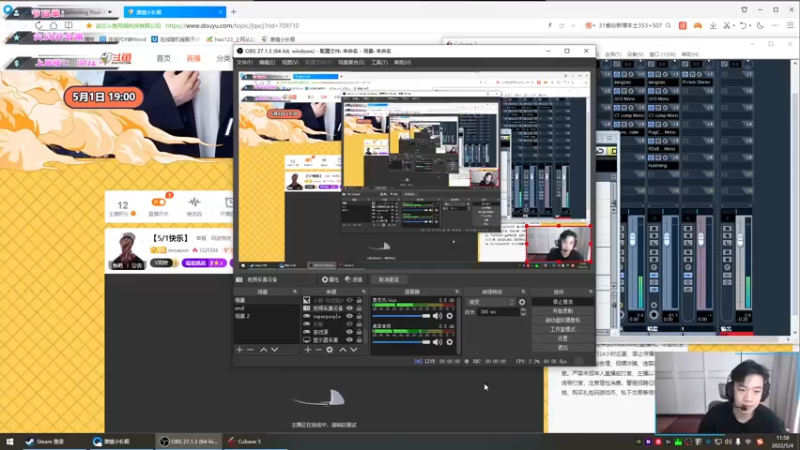Move scene down in scenes list
Image resolution: width=800 pixels, height=450 pixels.
274,349
